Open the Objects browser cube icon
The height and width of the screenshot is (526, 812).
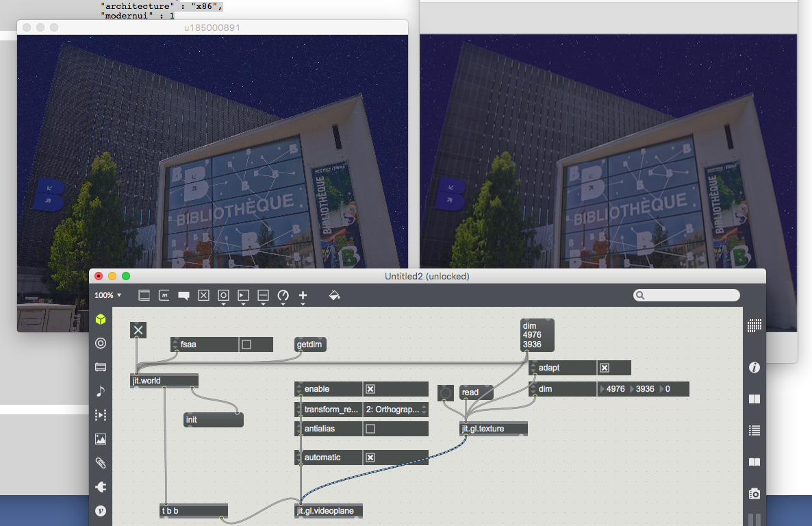[x=101, y=319]
